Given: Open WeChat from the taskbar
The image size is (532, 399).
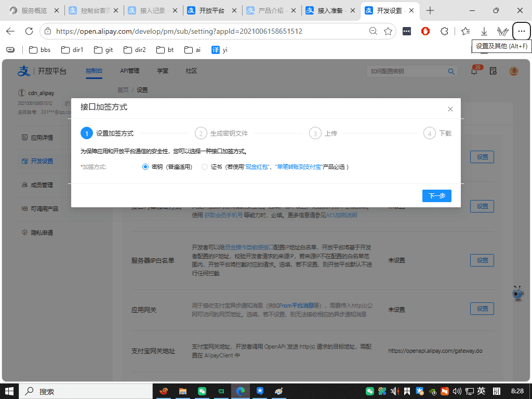Looking at the screenshot, I should 202,391.
